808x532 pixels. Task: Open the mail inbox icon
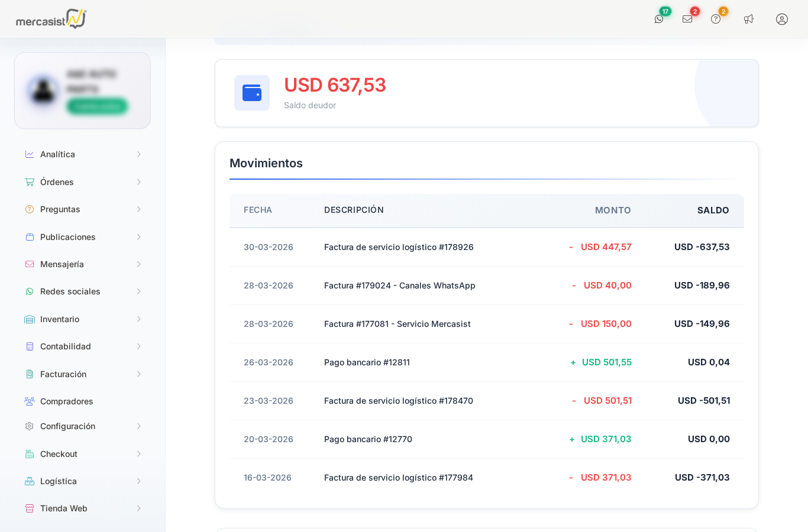(x=687, y=19)
